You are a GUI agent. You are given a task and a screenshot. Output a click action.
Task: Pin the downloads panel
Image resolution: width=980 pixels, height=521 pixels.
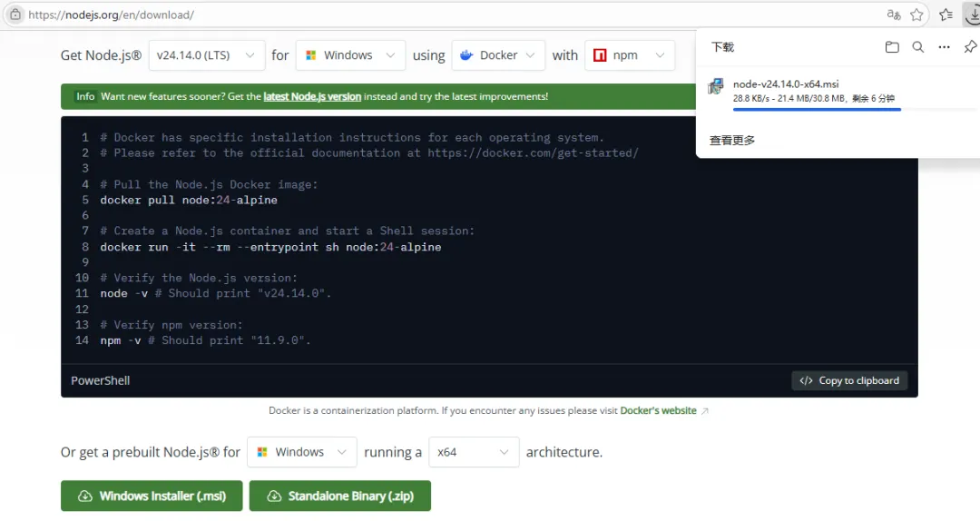(970, 47)
